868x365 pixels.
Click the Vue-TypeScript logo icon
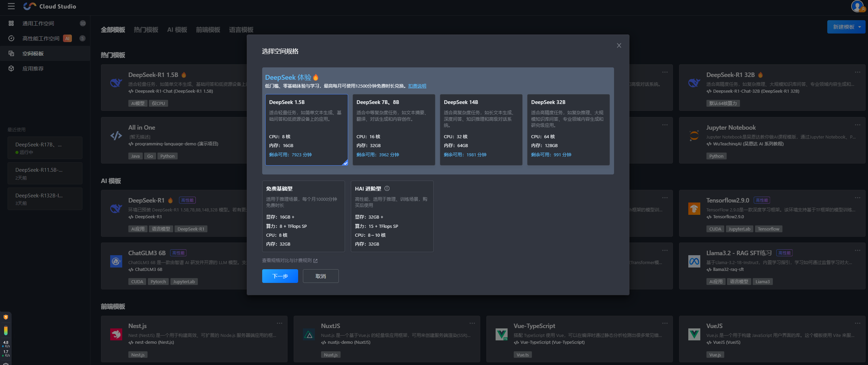(x=501, y=334)
